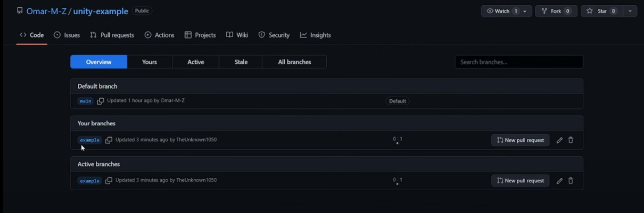Rename example branch under Your branches
Viewport: 644px width, 213px height.
pos(560,140)
